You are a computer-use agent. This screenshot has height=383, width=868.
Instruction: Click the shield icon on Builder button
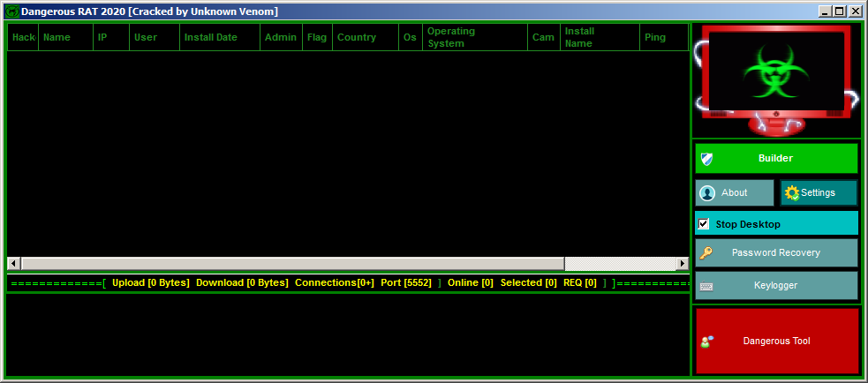click(706, 159)
